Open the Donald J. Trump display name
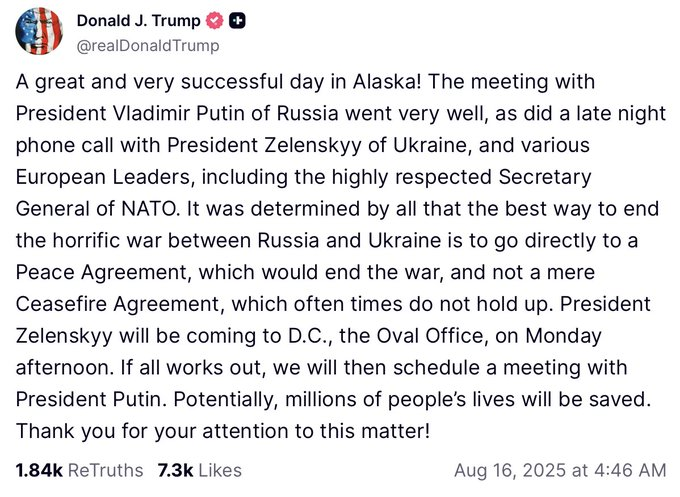The height and width of the screenshot is (497, 680). point(138,20)
